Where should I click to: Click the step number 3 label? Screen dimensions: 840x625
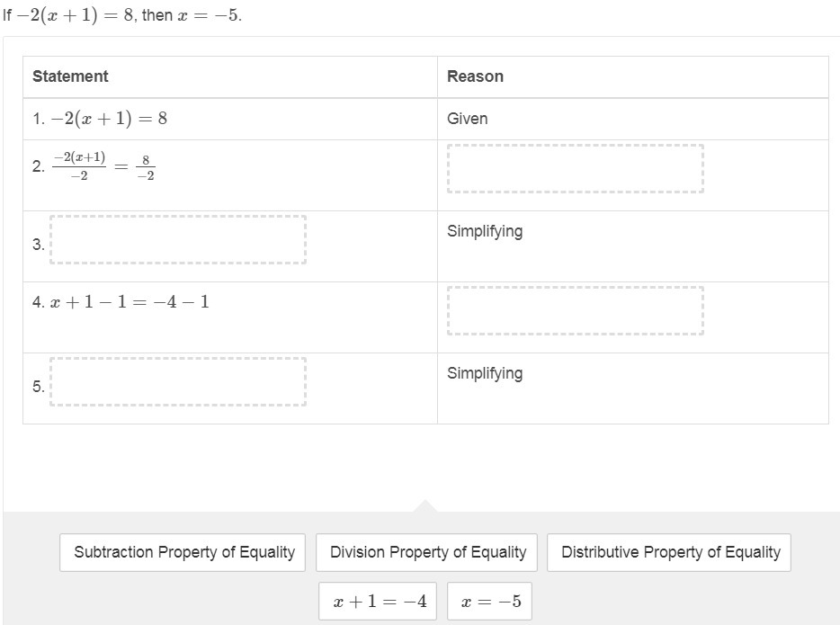[x=39, y=245]
